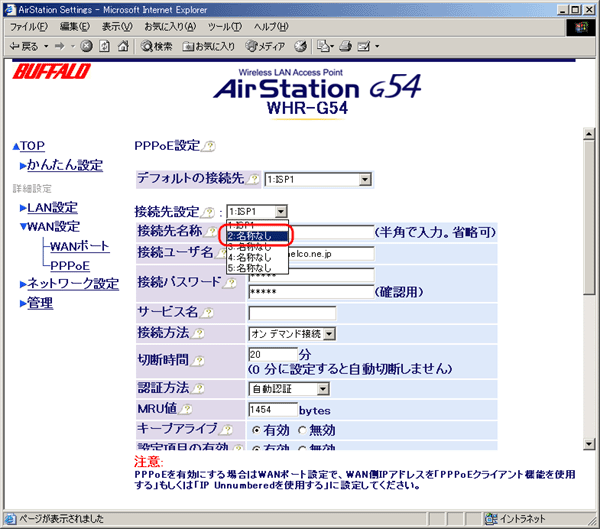Image resolution: width=600 pixels, height=529 pixels.
Task: Select キープアライブ 有効 radio button
Action: click(256, 430)
